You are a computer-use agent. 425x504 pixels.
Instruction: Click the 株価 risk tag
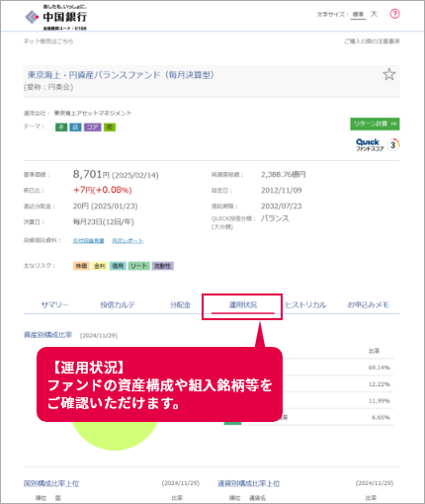click(81, 266)
